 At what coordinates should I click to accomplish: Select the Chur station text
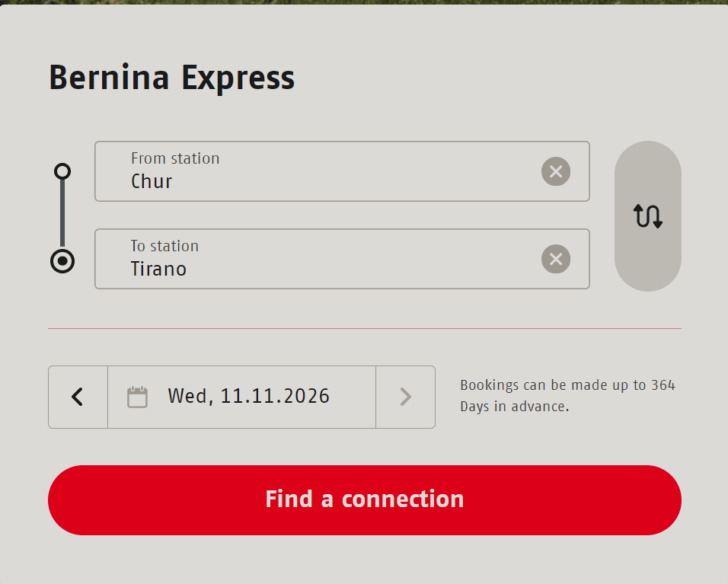152,181
